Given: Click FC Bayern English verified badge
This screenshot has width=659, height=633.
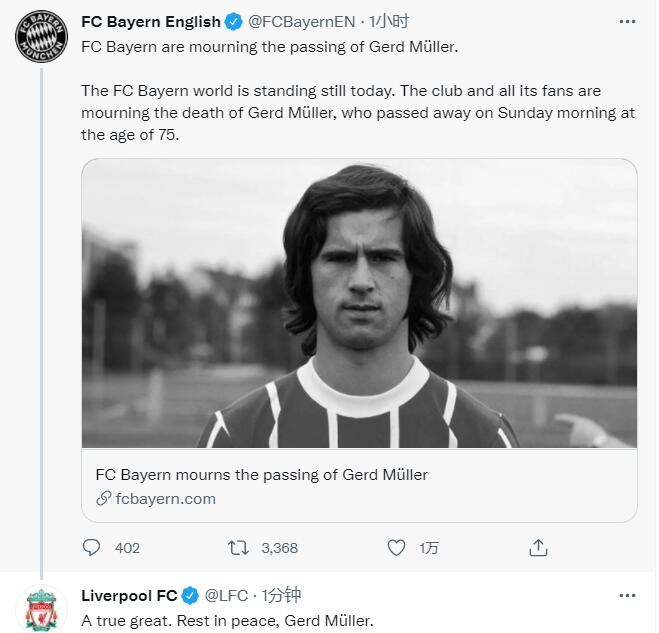Looking at the screenshot, I should click(x=233, y=22).
